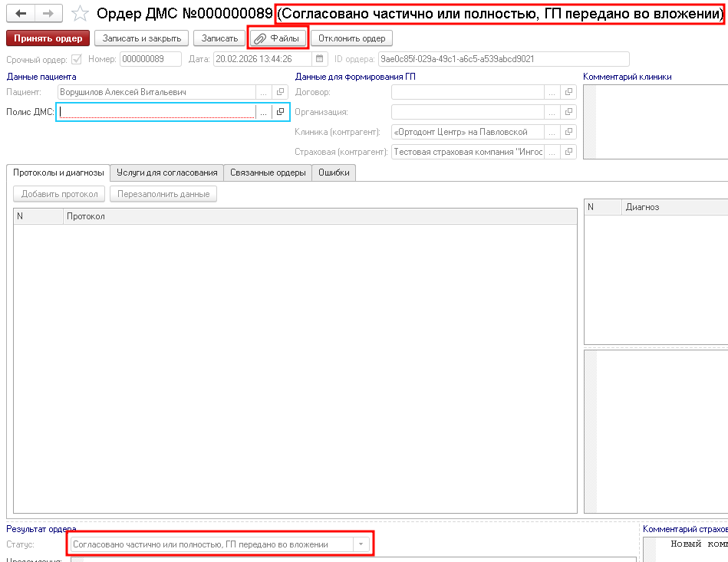Screen dimensions: 728x562
Task: Go to the Ошибки tab
Action: coord(334,173)
